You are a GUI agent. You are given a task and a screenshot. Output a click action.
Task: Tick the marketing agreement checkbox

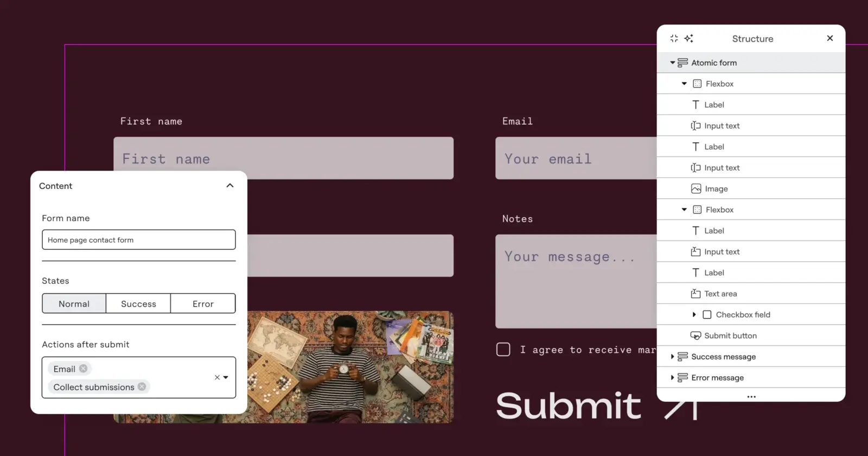tap(503, 350)
